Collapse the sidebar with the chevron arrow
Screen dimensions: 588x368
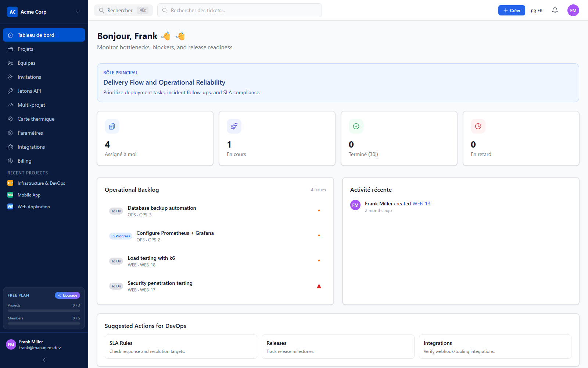44,360
